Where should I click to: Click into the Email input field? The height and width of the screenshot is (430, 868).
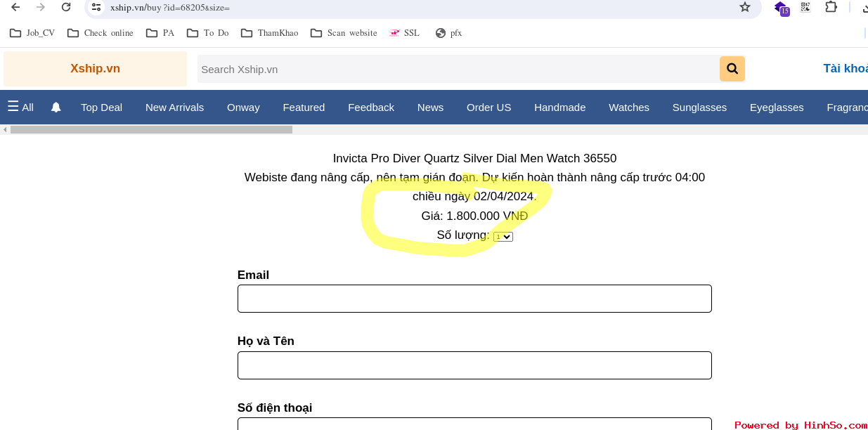pyautogui.click(x=474, y=299)
